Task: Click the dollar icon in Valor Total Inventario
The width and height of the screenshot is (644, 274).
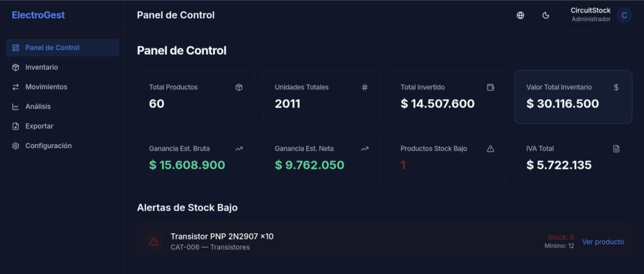Action: [616, 88]
